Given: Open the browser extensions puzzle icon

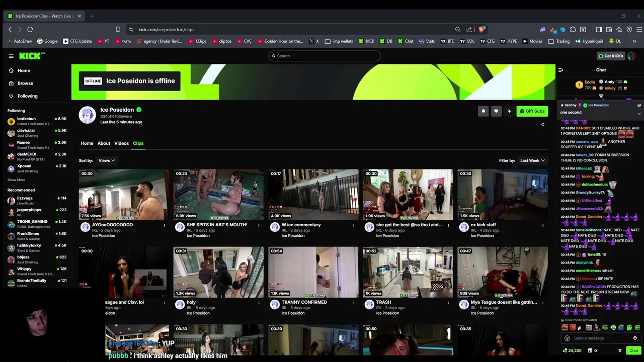Looking at the screenshot, I should coord(573,30).
